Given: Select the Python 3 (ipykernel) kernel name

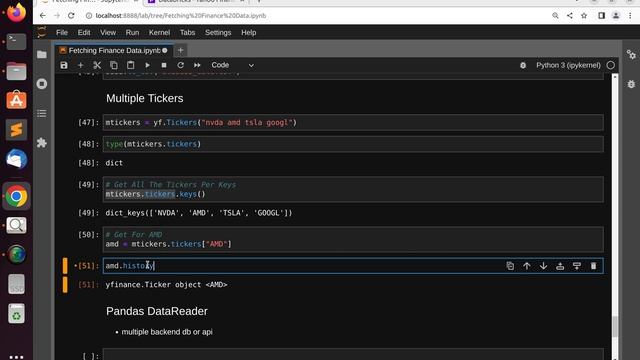Looking at the screenshot, I should [x=568, y=65].
